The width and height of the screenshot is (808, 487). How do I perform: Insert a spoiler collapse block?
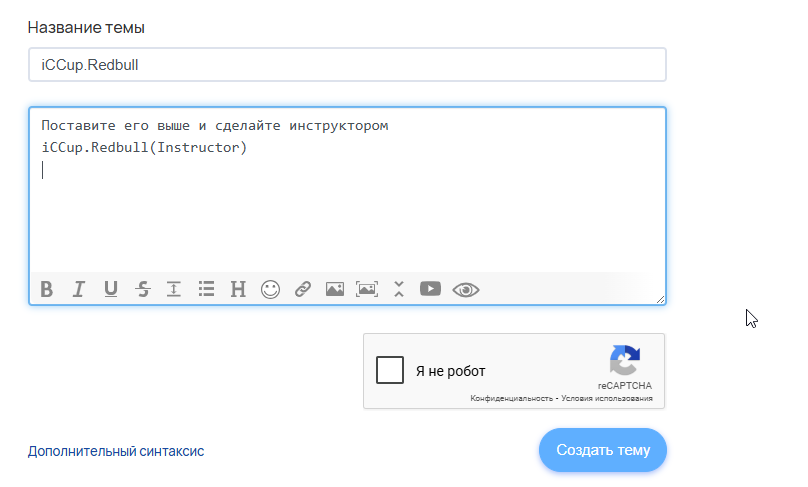(399, 289)
